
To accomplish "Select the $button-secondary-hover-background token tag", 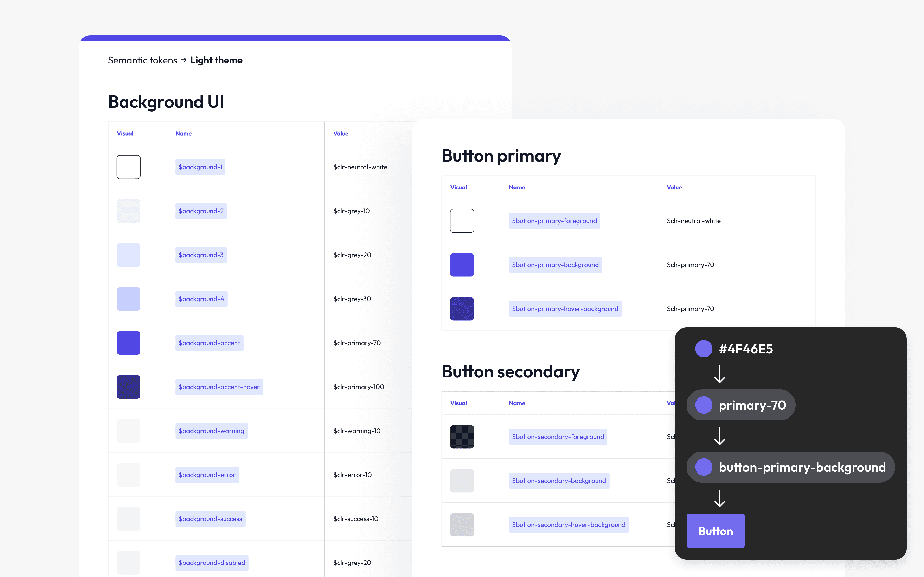I will [569, 525].
